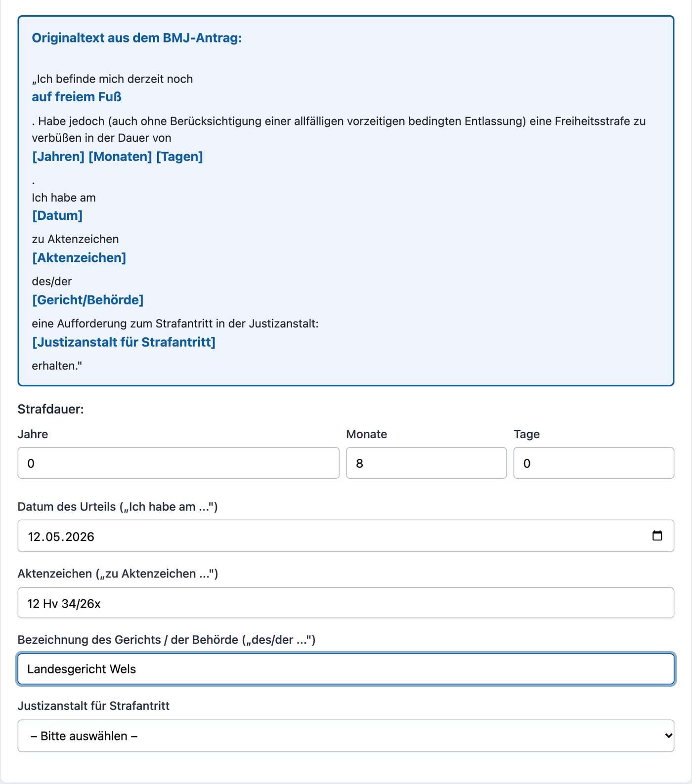Expand the Justizanstalt für Strafantritt dropdown arrow
The image size is (692, 784).
tap(668, 736)
